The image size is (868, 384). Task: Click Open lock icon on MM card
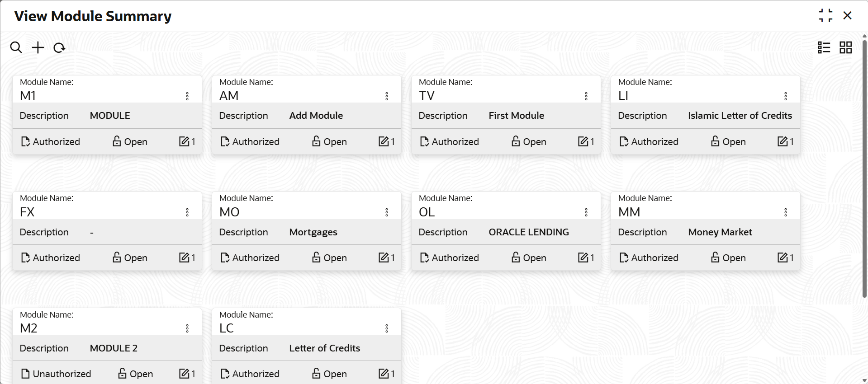(x=715, y=258)
